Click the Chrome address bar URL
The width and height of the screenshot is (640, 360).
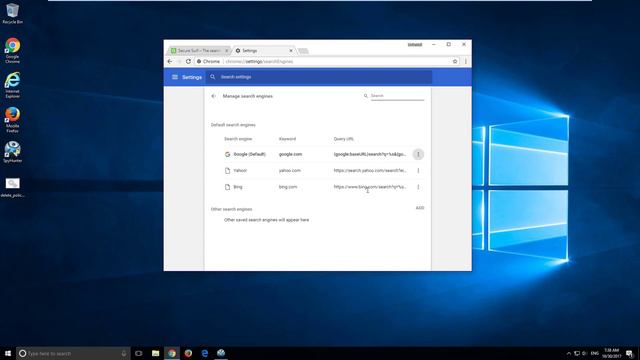[x=259, y=61]
